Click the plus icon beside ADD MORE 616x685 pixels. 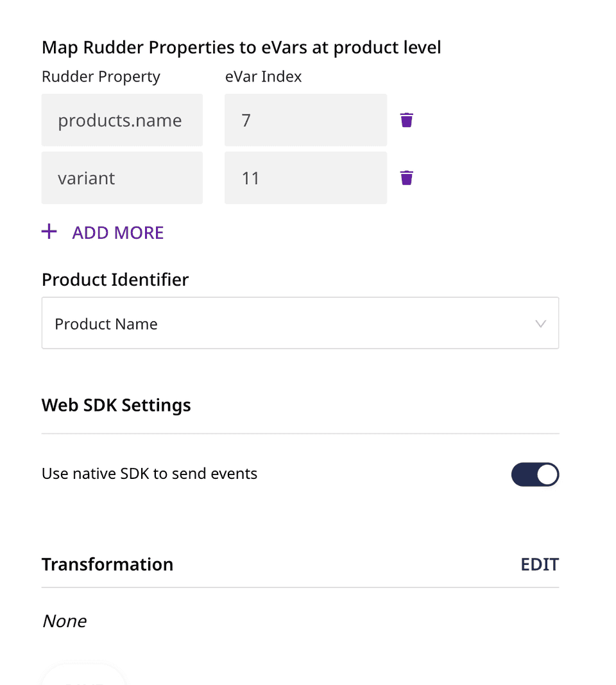coord(49,232)
